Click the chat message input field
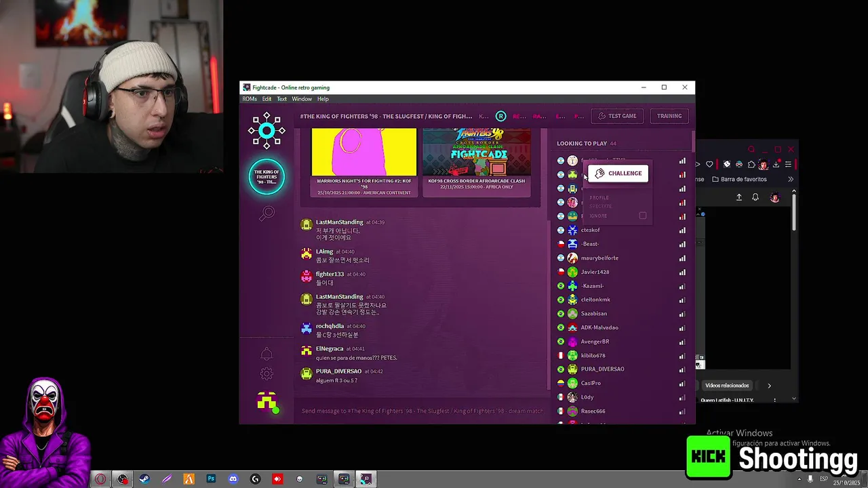 pos(422,411)
